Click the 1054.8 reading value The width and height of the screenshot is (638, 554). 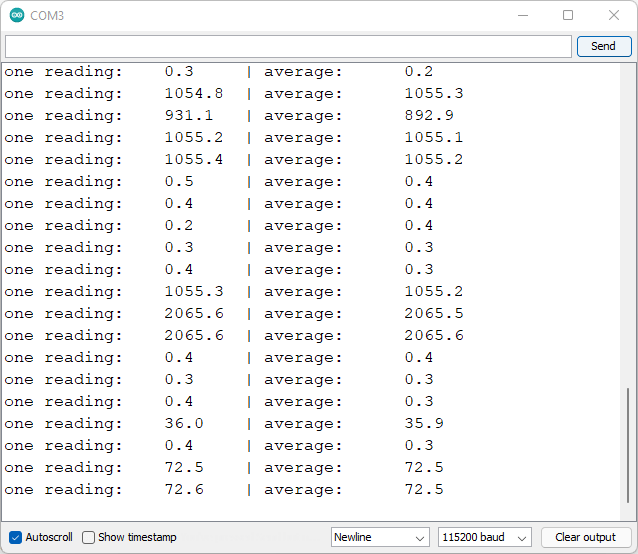tap(194, 94)
